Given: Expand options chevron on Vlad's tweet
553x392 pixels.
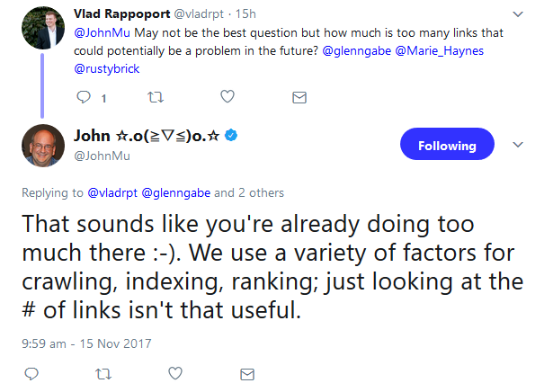Looking at the screenshot, I should click(519, 13).
